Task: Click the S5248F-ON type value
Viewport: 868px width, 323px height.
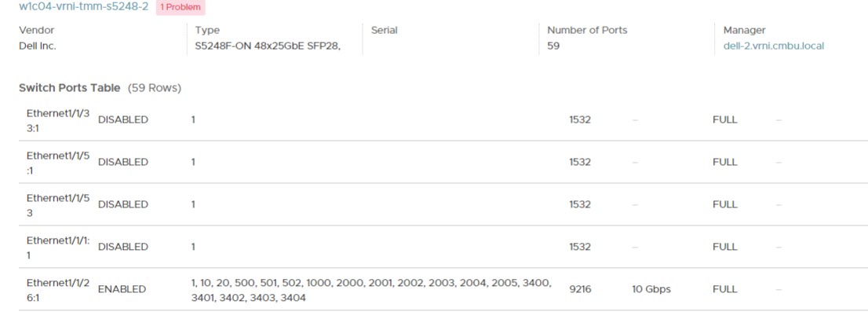Action: click(x=268, y=46)
